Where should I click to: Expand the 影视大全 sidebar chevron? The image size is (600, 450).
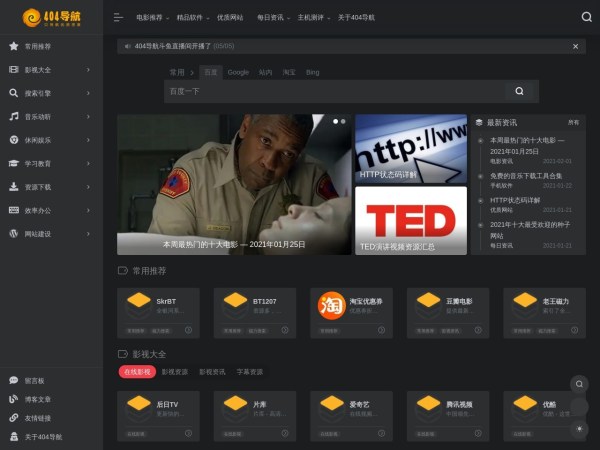click(88, 70)
